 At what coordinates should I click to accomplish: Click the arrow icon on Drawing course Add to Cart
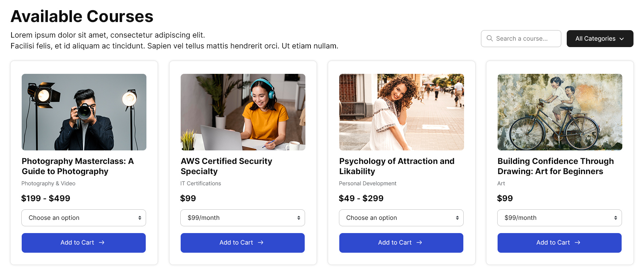[578, 243]
